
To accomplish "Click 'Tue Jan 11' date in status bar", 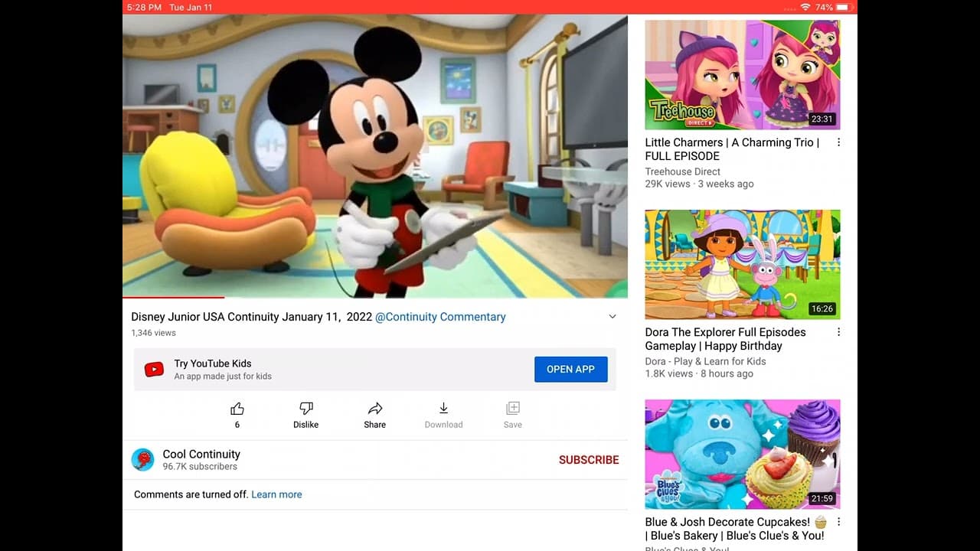I will [x=191, y=7].
